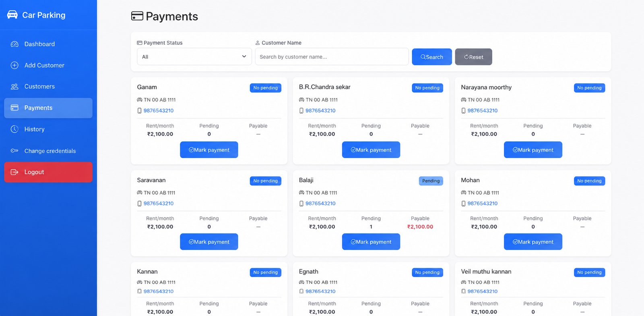
Task: Click the Dashboard speedometer icon in sidebar
Action: [x=14, y=44]
